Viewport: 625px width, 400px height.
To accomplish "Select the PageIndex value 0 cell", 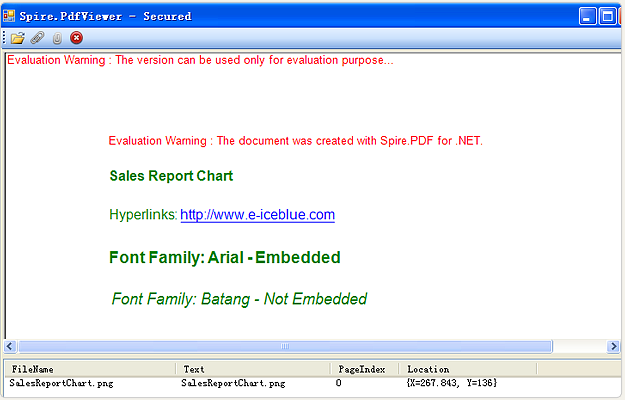I will 338,383.
